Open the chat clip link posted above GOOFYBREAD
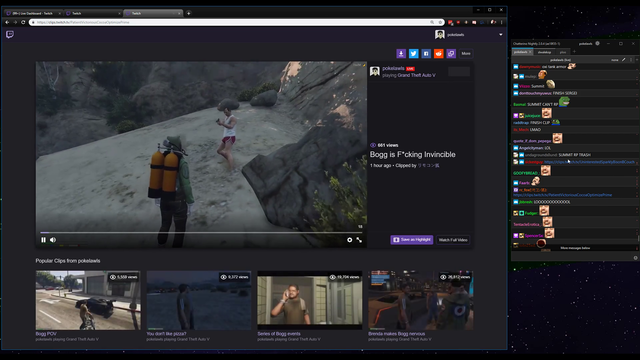This screenshot has width=640, height=360. [x=589, y=162]
